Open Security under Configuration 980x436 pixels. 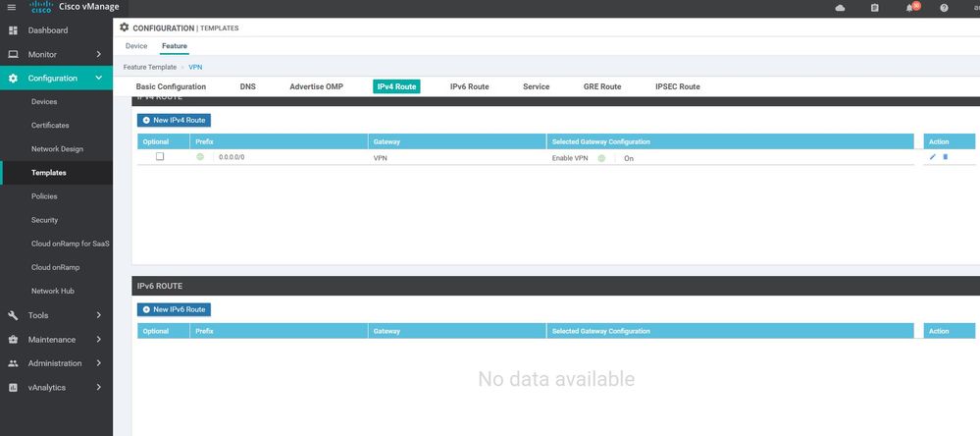pyautogui.click(x=44, y=220)
